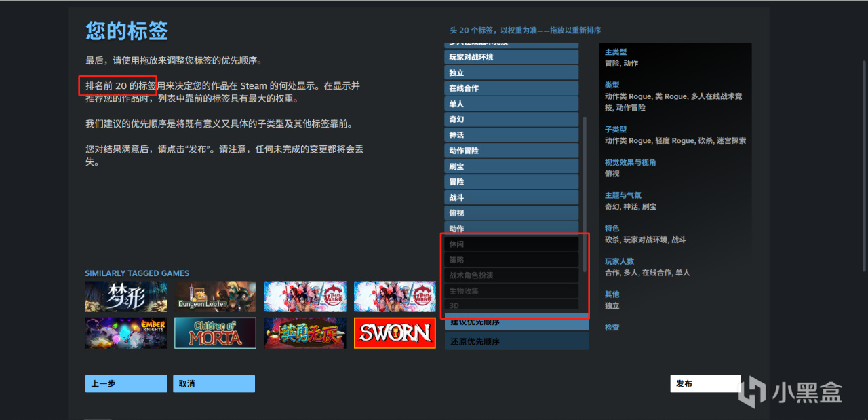Open the Dungeon Looter game thumbnail
This screenshot has height=420, width=868.
216,297
